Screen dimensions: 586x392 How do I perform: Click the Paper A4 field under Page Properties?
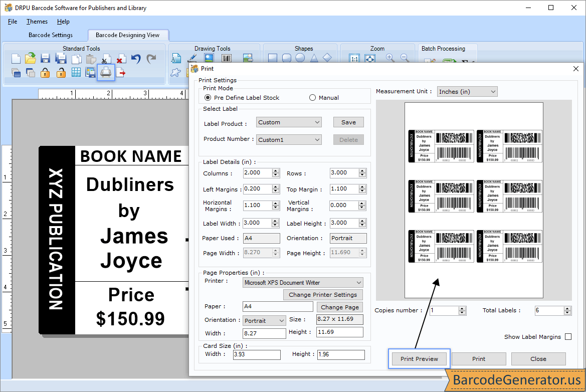pos(278,306)
